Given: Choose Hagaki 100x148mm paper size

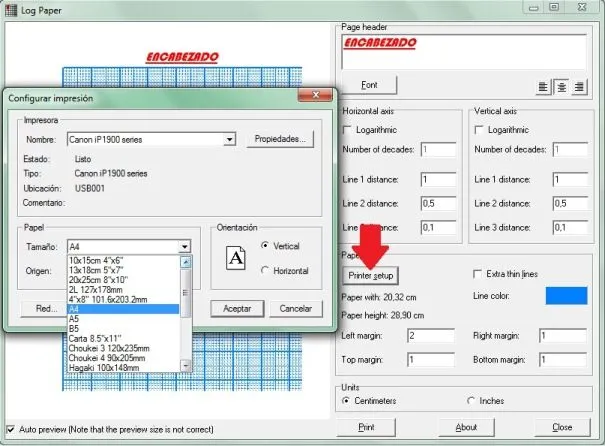Looking at the screenshot, I should (123, 368).
